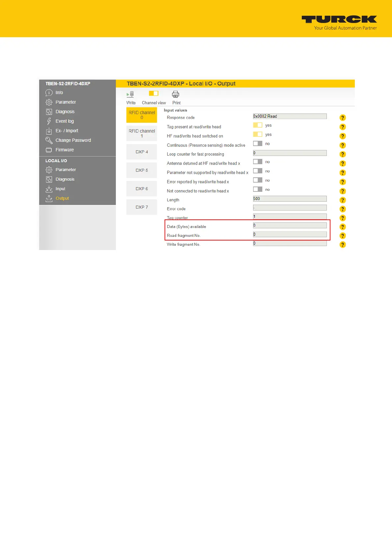Image resolution: width=392 pixels, height=554 pixels.
Task: Select the DXP 4 channel tab
Action: 142,152
